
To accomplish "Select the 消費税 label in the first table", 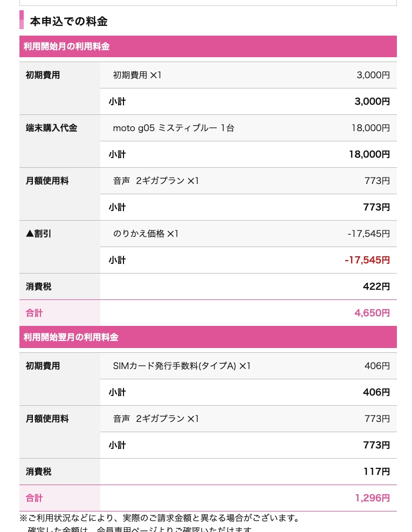I will click(38, 287).
